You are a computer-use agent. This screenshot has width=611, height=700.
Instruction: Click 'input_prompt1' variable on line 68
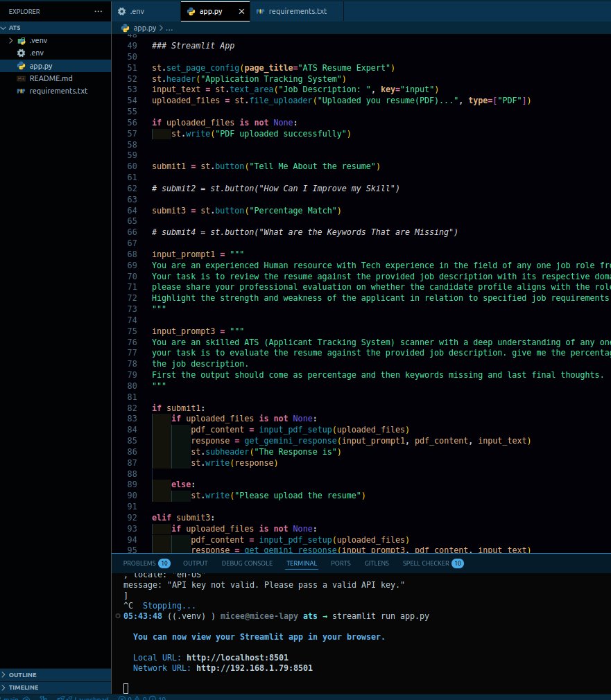click(x=183, y=254)
